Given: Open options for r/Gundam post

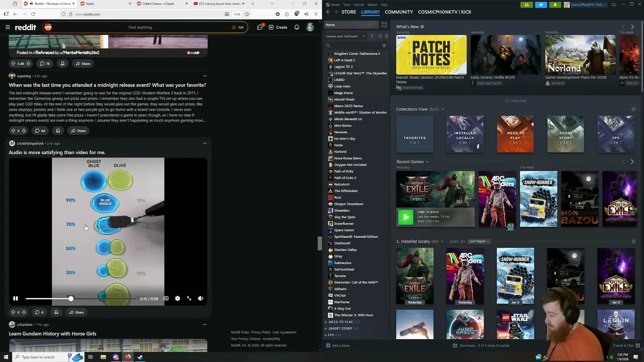Looking at the screenshot, I should pos(205,324).
